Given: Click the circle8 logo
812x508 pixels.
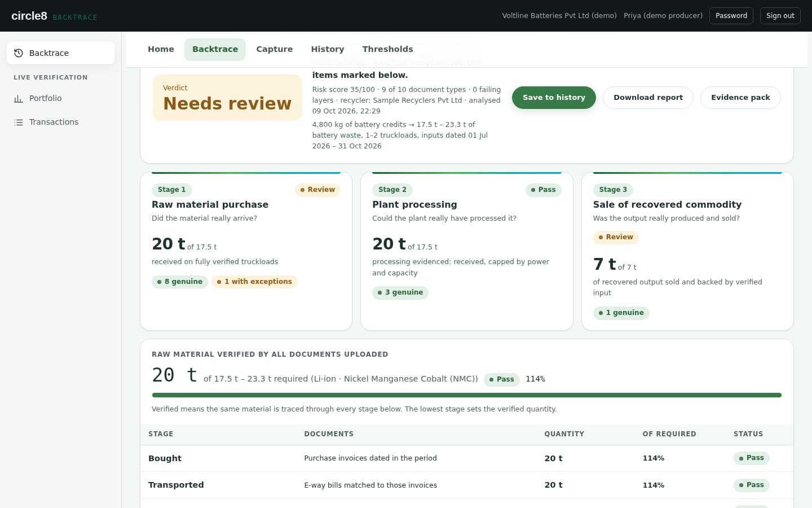Looking at the screenshot, I should (29, 16).
